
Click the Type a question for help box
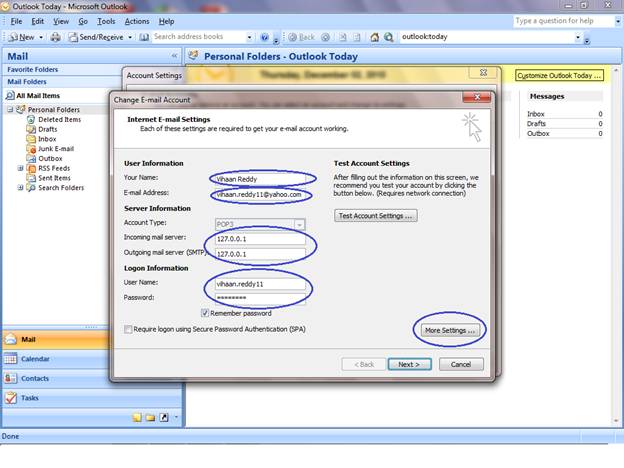tap(562, 21)
